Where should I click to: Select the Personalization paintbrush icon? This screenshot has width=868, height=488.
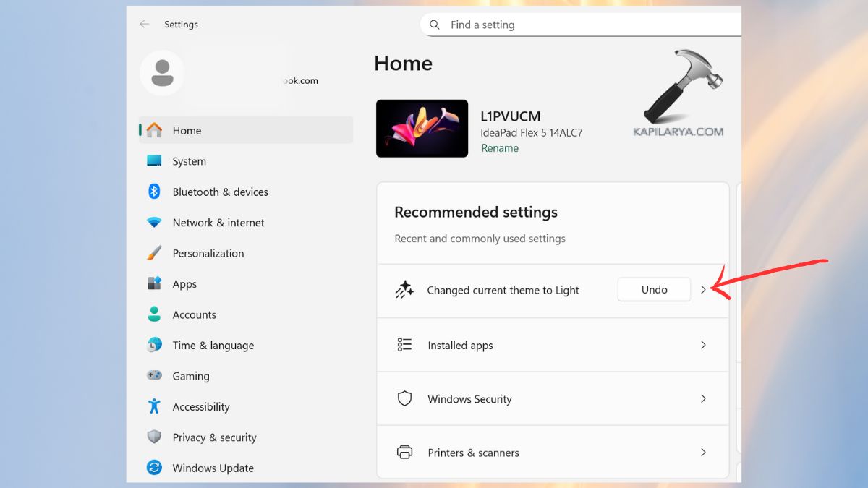point(154,252)
